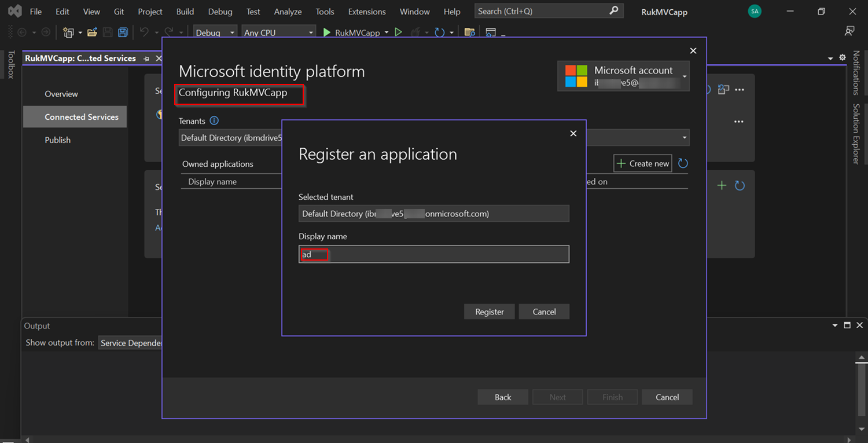The height and width of the screenshot is (443, 868).
Task: Click the folder search toolbar icon
Action: [x=470, y=32]
